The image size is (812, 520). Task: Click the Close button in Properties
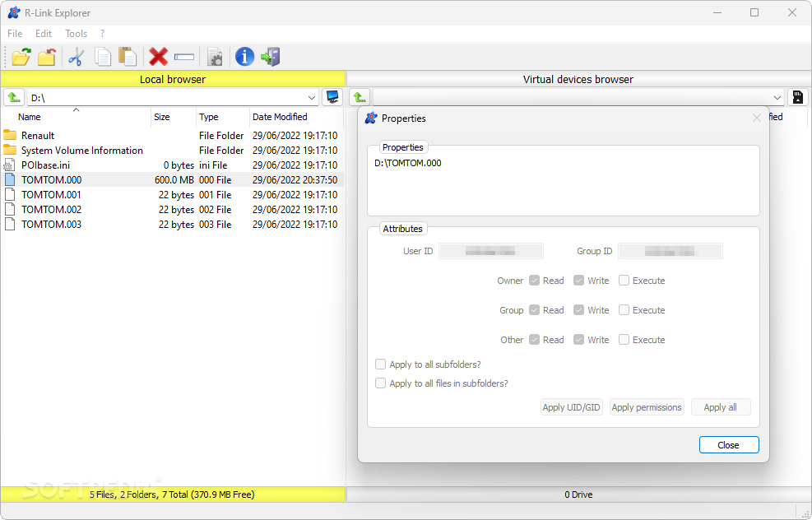729,445
